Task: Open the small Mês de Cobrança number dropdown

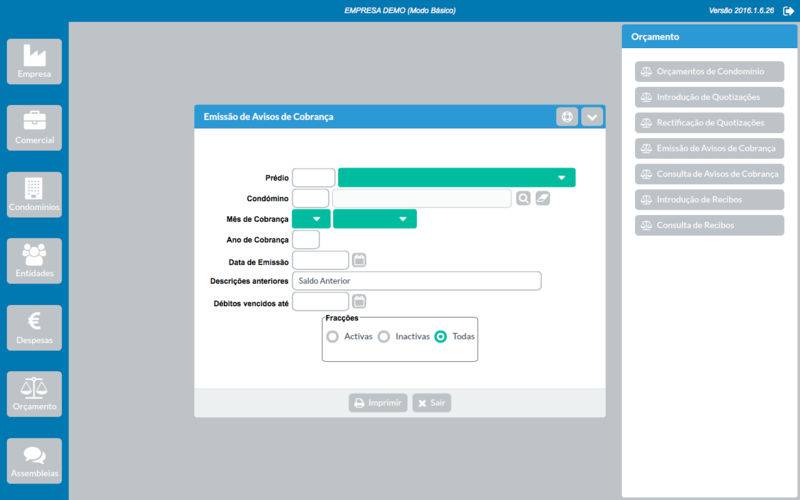Action: (x=311, y=219)
